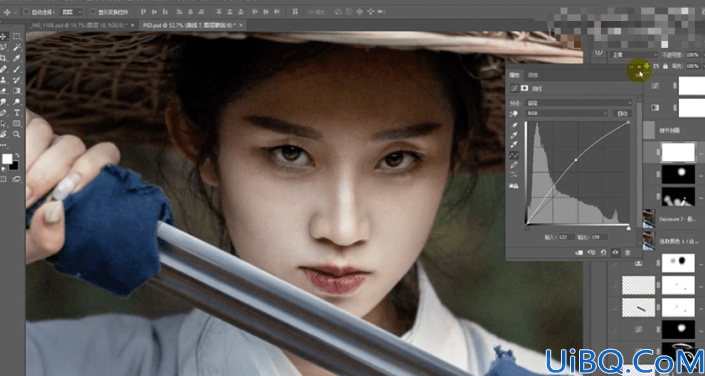
Task: Select the Eyedropper tool in toolbar
Action: click(x=17, y=58)
